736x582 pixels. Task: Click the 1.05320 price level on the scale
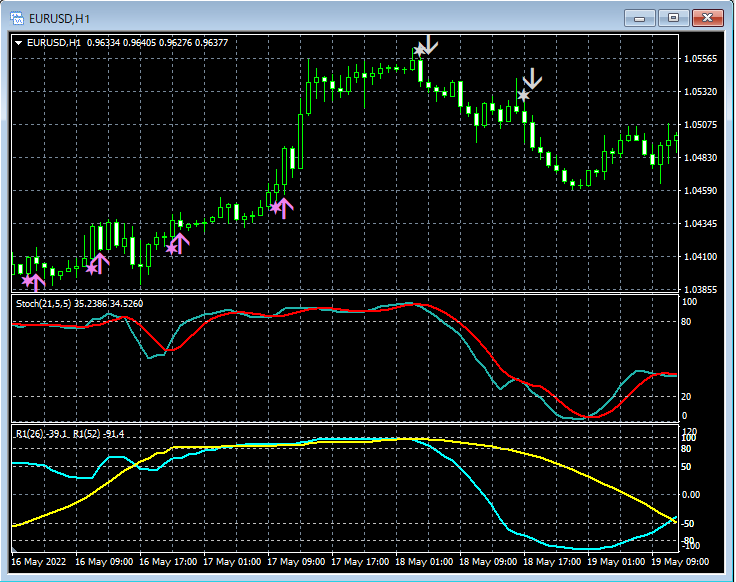coord(701,92)
